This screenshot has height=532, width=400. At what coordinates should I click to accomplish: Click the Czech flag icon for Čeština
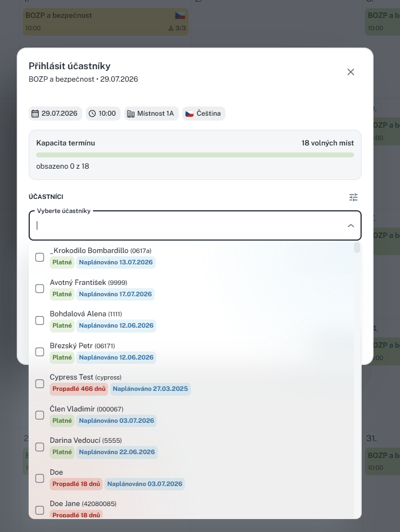(190, 114)
